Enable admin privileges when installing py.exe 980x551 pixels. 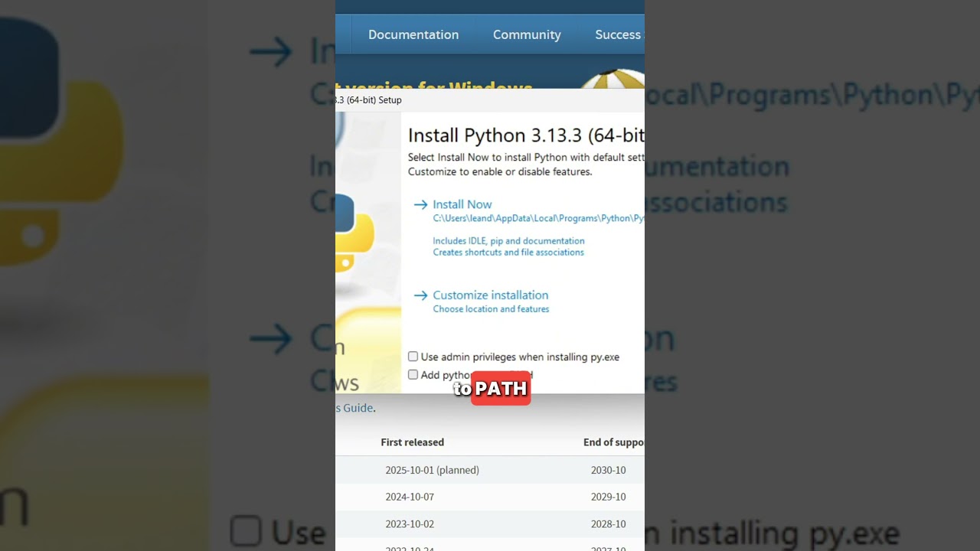click(x=413, y=357)
